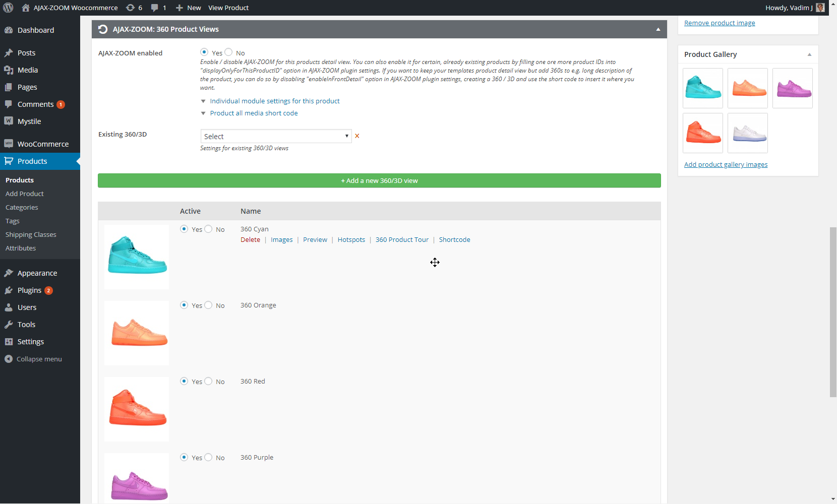Screen dimensions: 837x504
Task: Click the Products cart icon in sidebar
Action: tap(9, 161)
